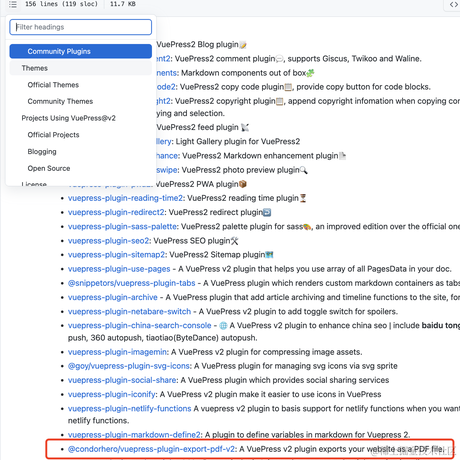Jump to Blogging heading
Screen dimensions: 460x460
pyautogui.click(x=42, y=152)
